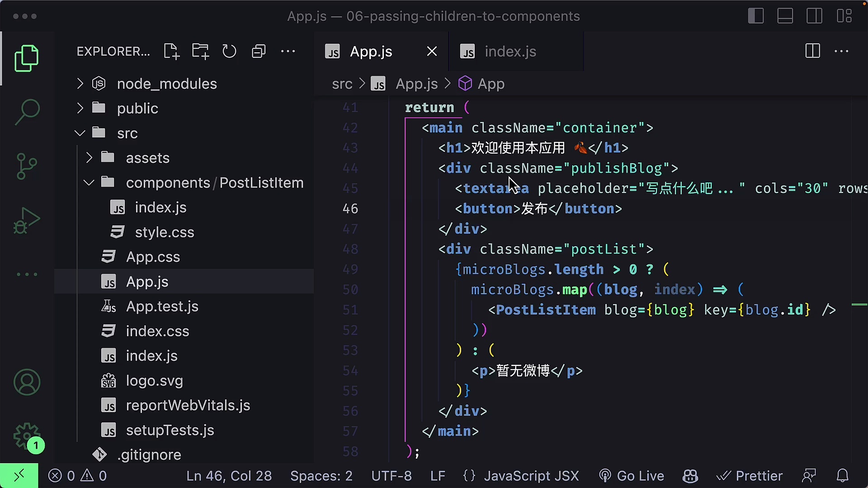Click Prettier in the status bar
868x488 pixels.
point(750,476)
